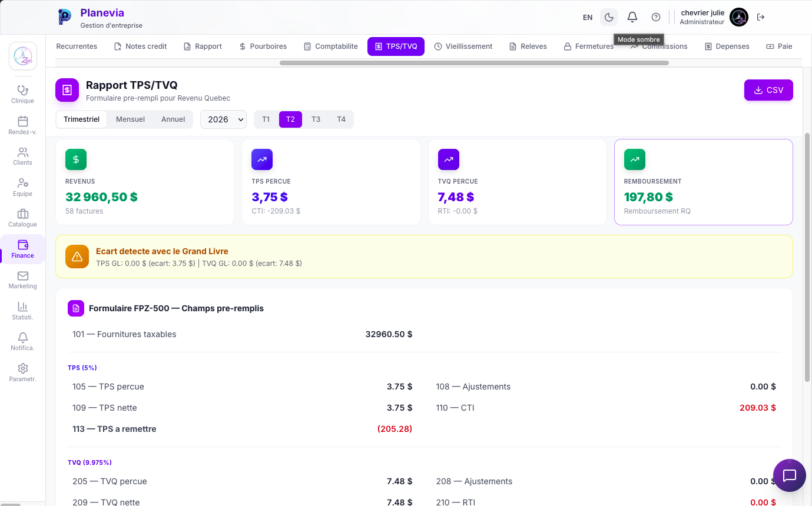The width and height of the screenshot is (812, 506).
Task: Open Parametr. settings in sidebar
Action: coord(23,372)
